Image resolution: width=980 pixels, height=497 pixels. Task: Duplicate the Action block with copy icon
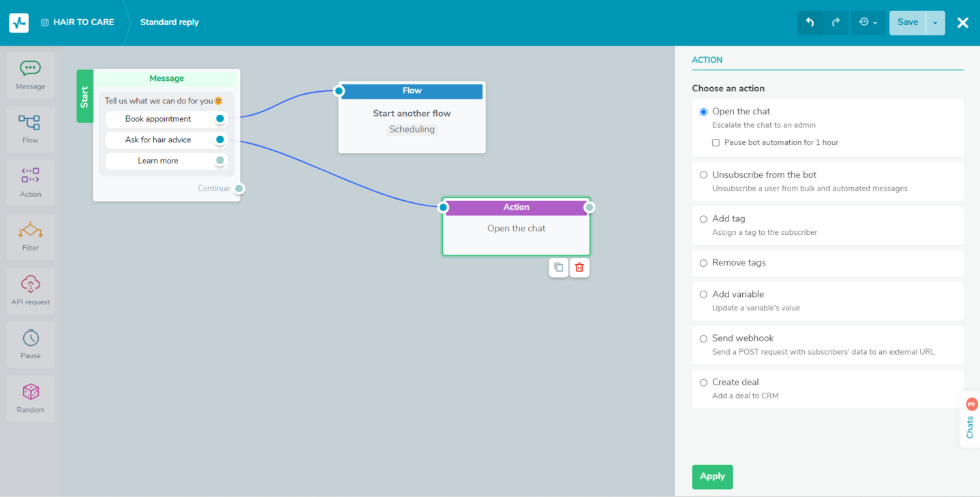(559, 268)
